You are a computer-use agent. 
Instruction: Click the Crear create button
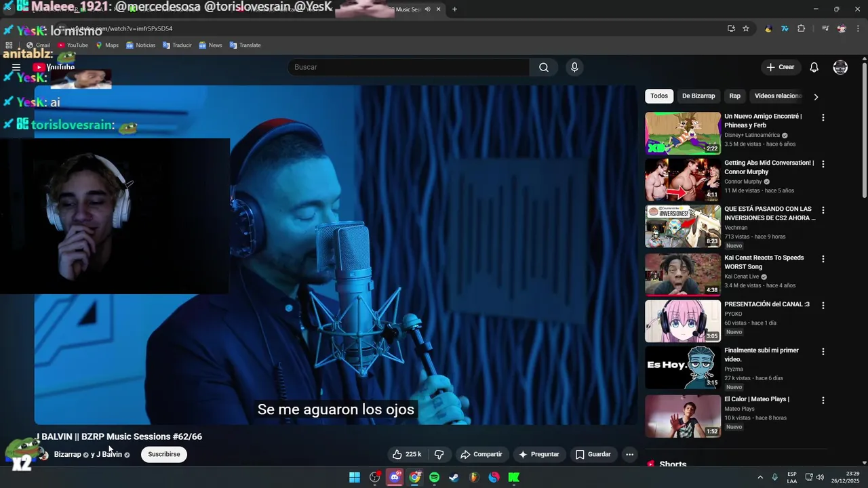pyautogui.click(x=780, y=67)
